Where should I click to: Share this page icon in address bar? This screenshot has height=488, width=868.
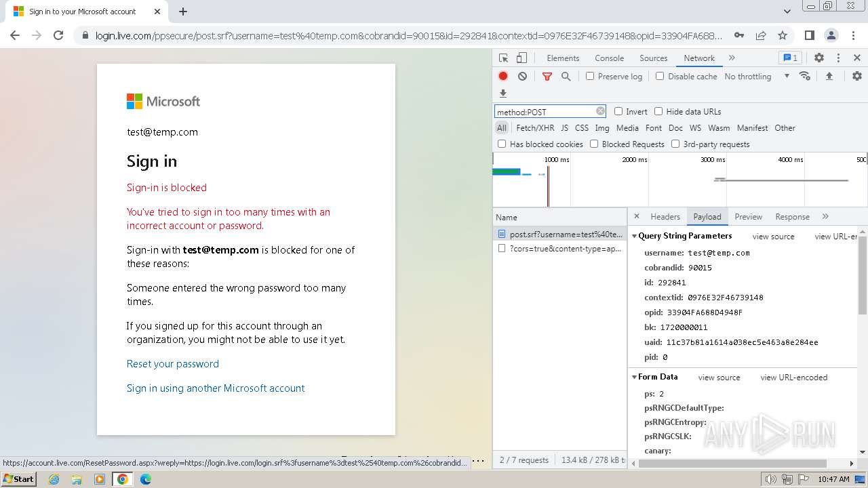(x=761, y=35)
